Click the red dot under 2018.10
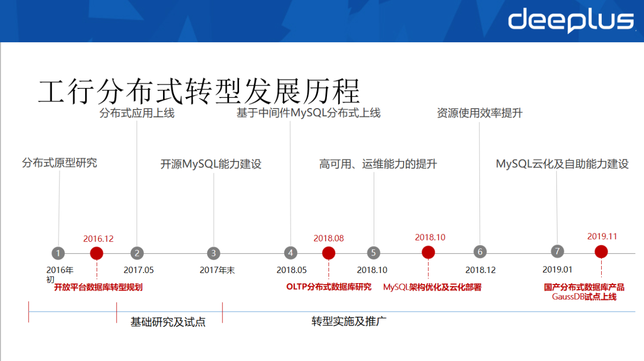This screenshot has width=644, height=361. click(428, 252)
